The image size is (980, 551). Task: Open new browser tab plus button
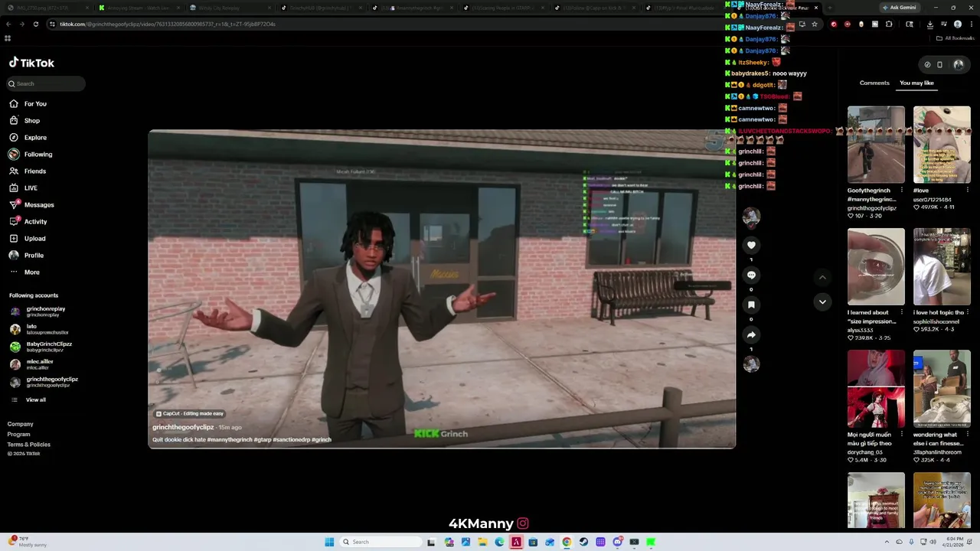(x=829, y=8)
